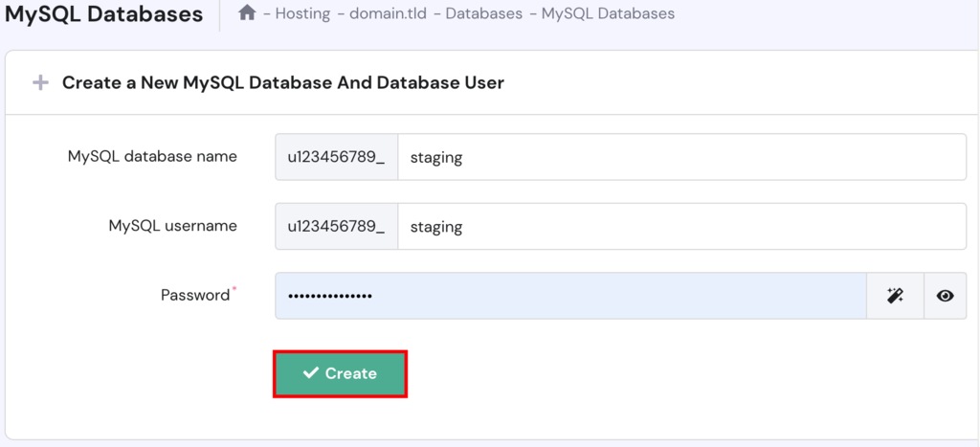The width and height of the screenshot is (980, 447).
Task: Click the username prefix u123456789_
Action: click(336, 226)
